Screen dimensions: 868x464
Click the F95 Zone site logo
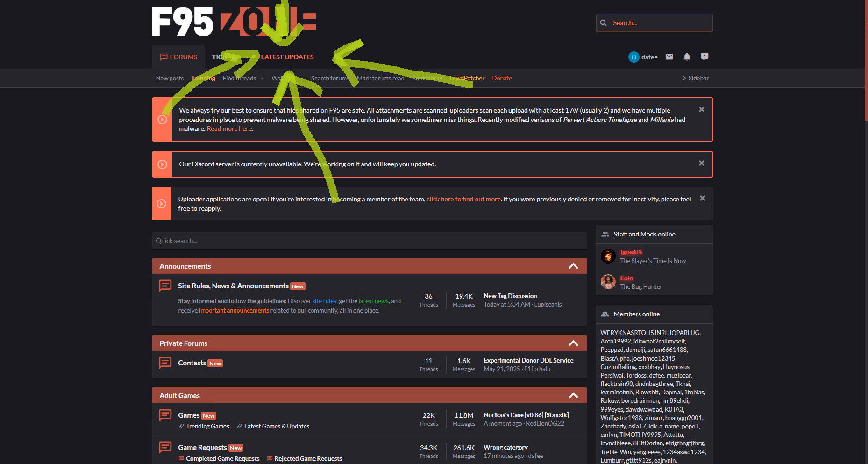[x=234, y=21]
